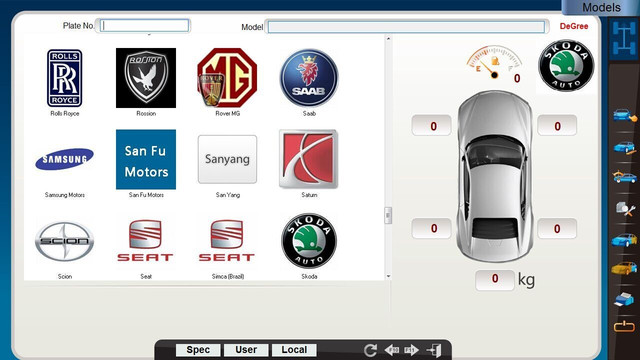Click the scroll up arrow of brand list
The height and width of the screenshot is (360, 640).
pyautogui.click(x=388, y=39)
